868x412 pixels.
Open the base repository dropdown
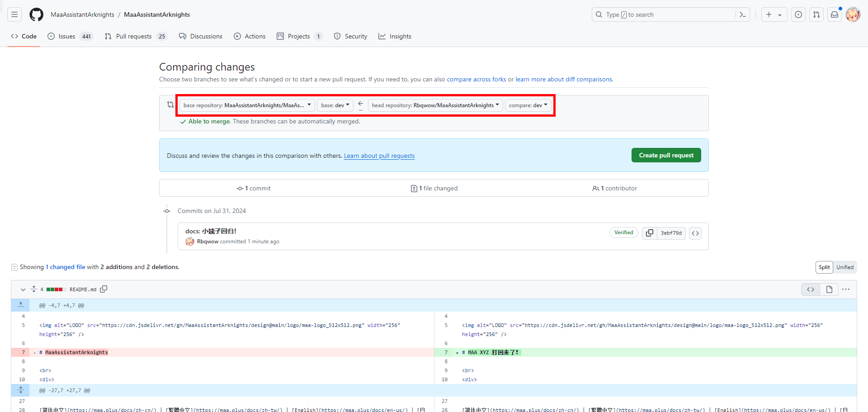[x=247, y=105]
